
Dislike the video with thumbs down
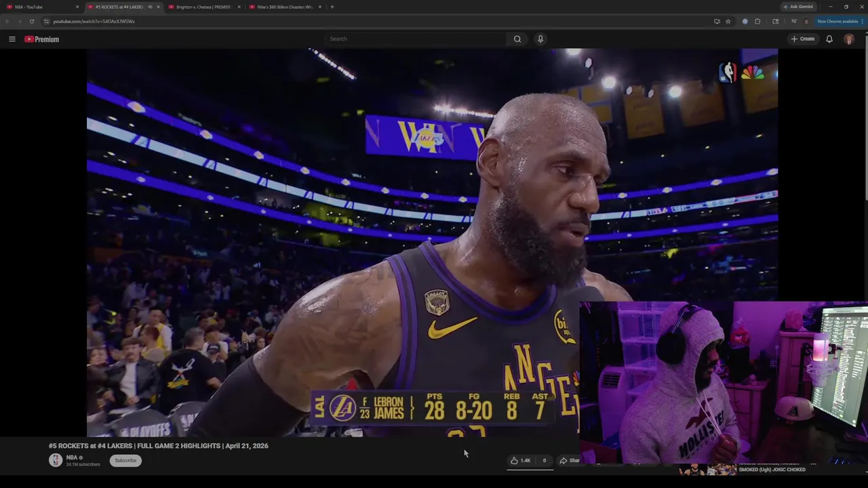point(544,460)
